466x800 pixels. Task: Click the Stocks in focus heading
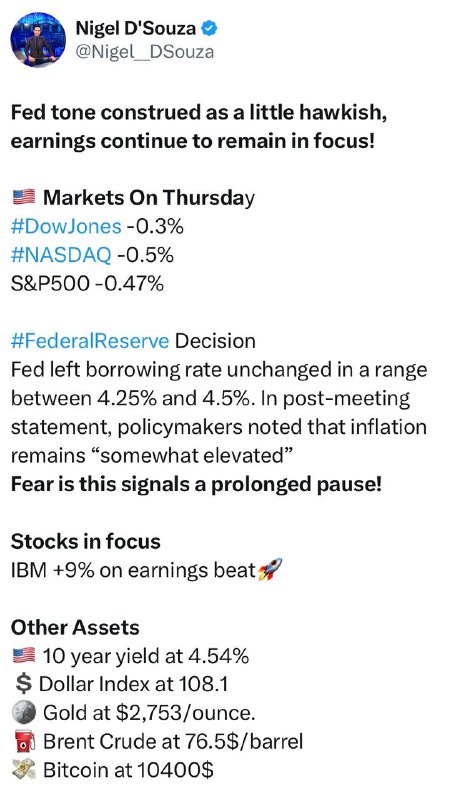86,541
